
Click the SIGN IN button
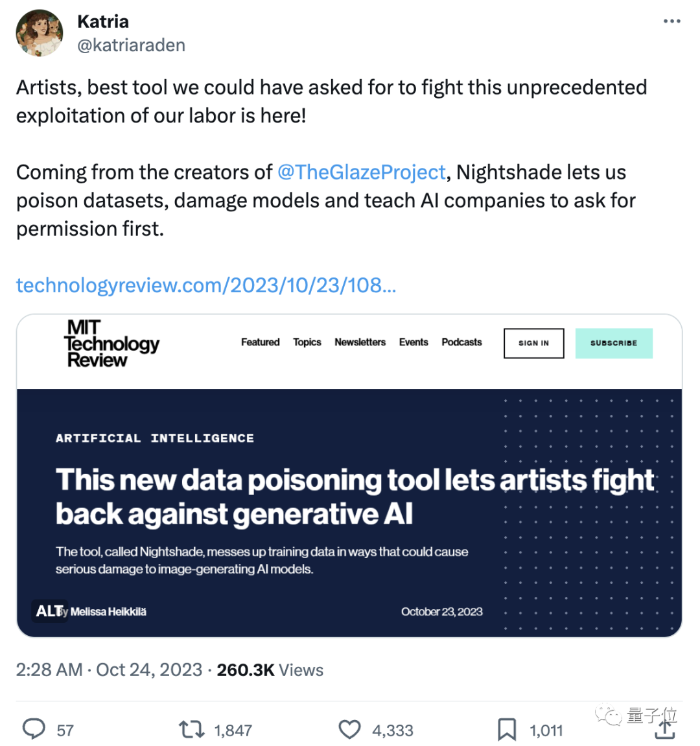tap(533, 343)
